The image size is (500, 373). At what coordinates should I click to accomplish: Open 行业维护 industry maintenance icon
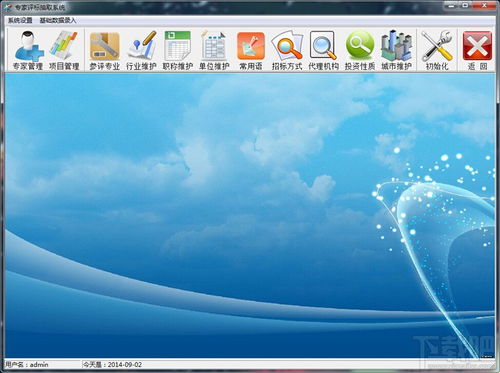click(141, 50)
